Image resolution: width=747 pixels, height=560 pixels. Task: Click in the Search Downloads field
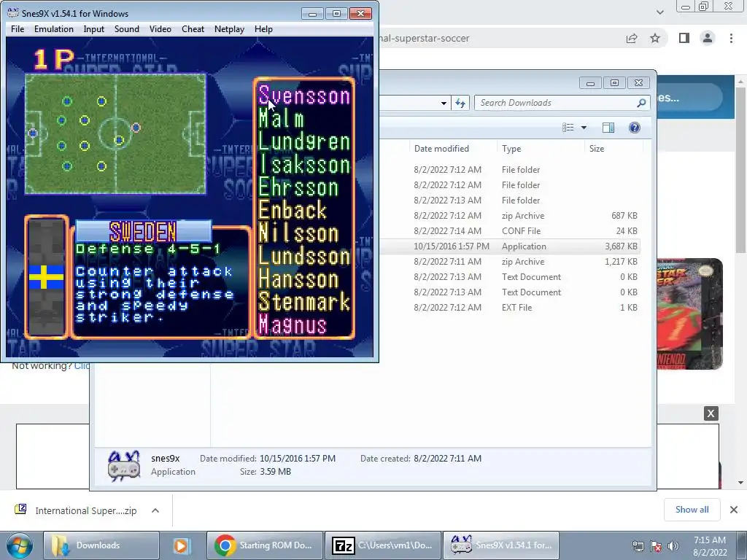[x=557, y=103]
